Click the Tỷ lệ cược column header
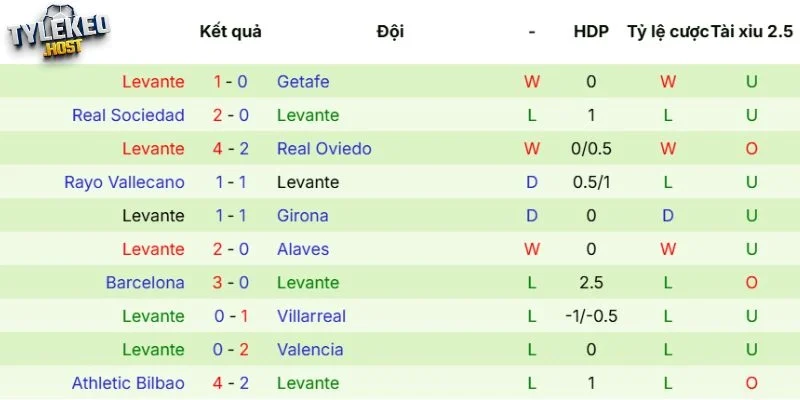This screenshot has width=800, height=400. [x=667, y=32]
